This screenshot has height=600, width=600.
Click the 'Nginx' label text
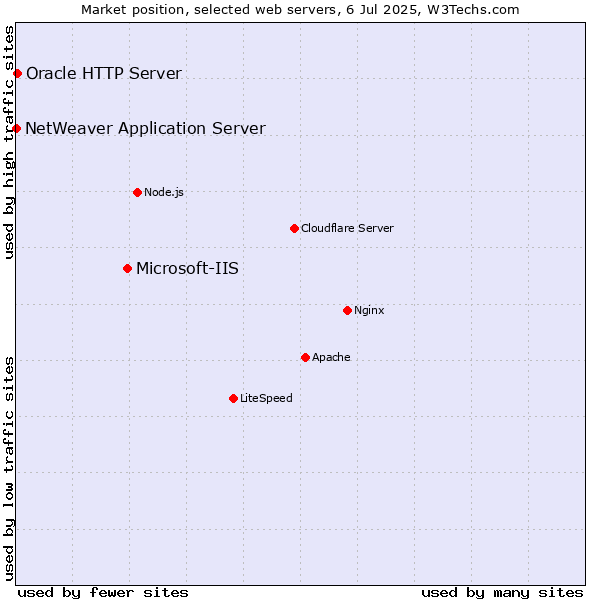point(369,310)
